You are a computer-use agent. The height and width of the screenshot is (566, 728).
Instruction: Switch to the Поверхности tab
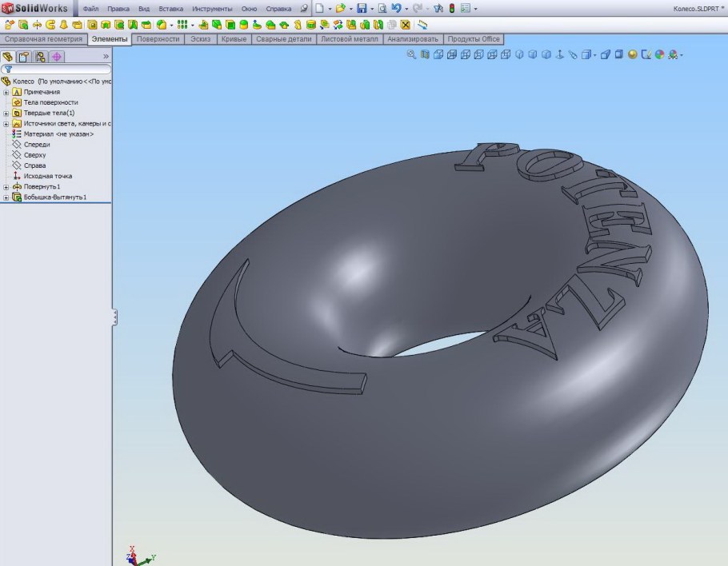click(158, 38)
